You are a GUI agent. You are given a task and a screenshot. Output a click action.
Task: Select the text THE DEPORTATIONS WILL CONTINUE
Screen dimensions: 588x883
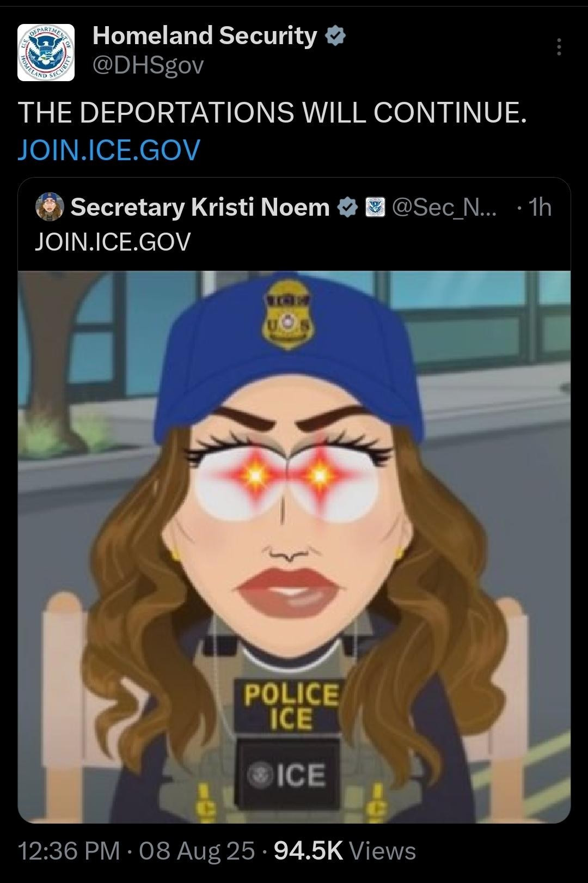[x=272, y=113]
